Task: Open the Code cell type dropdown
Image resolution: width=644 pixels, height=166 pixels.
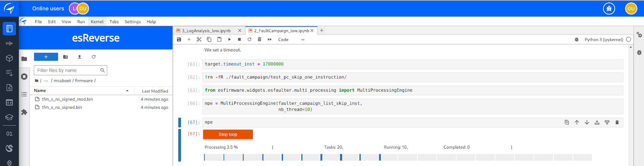Action: pyautogui.click(x=291, y=39)
